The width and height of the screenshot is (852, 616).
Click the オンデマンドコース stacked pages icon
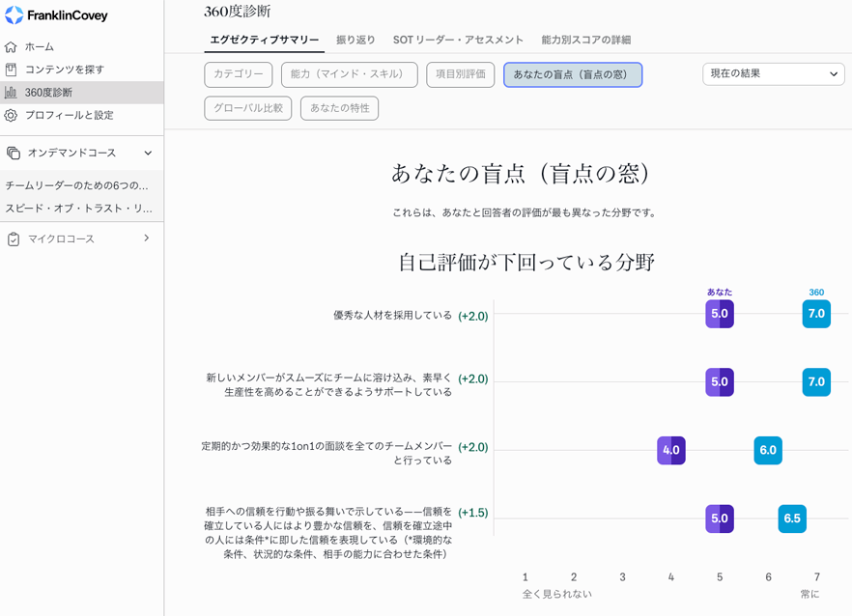coord(14,153)
